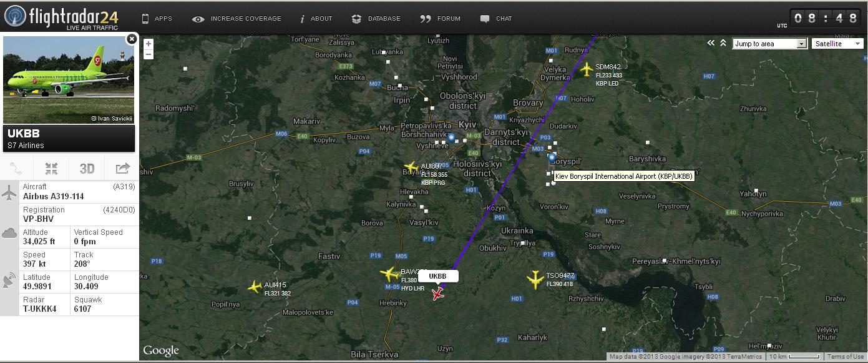Image resolution: width=868 pixels, height=363 pixels.
Task: Select the red UKBB aircraft on map
Action: [438, 293]
